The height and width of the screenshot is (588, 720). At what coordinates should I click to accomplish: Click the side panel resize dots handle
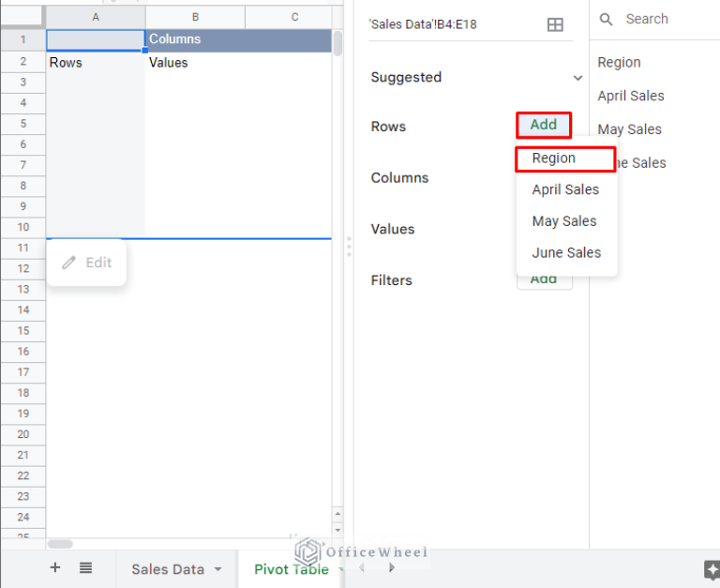pyautogui.click(x=349, y=248)
